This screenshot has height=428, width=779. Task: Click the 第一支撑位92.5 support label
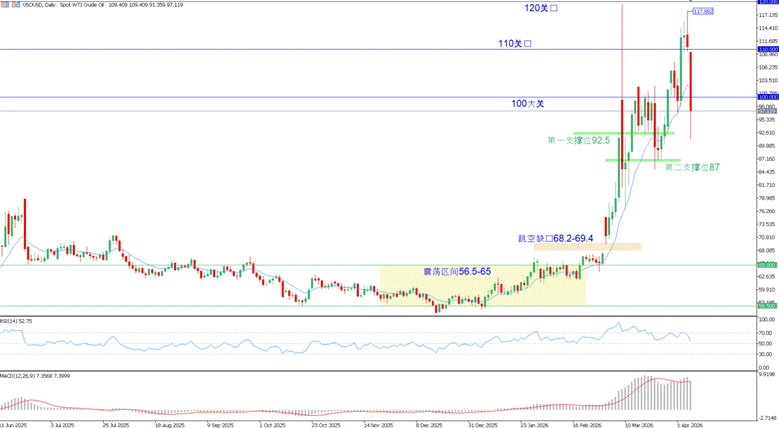[x=580, y=140]
